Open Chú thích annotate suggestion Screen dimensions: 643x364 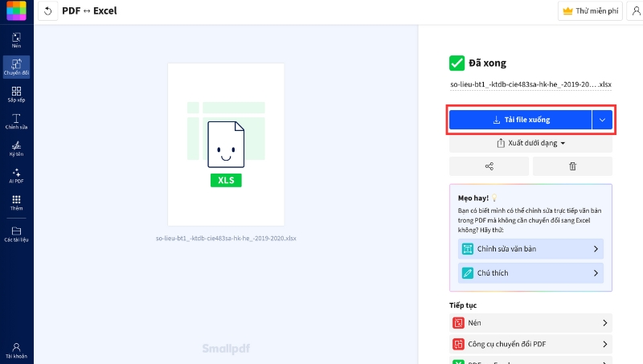pyautogui.click(x=530, y=273)
